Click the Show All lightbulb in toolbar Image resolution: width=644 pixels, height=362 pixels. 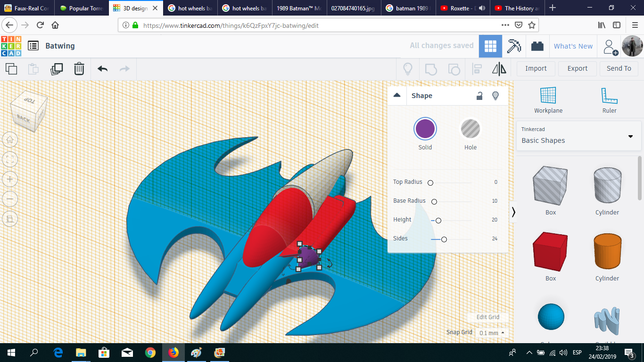(x=408, y=69)
